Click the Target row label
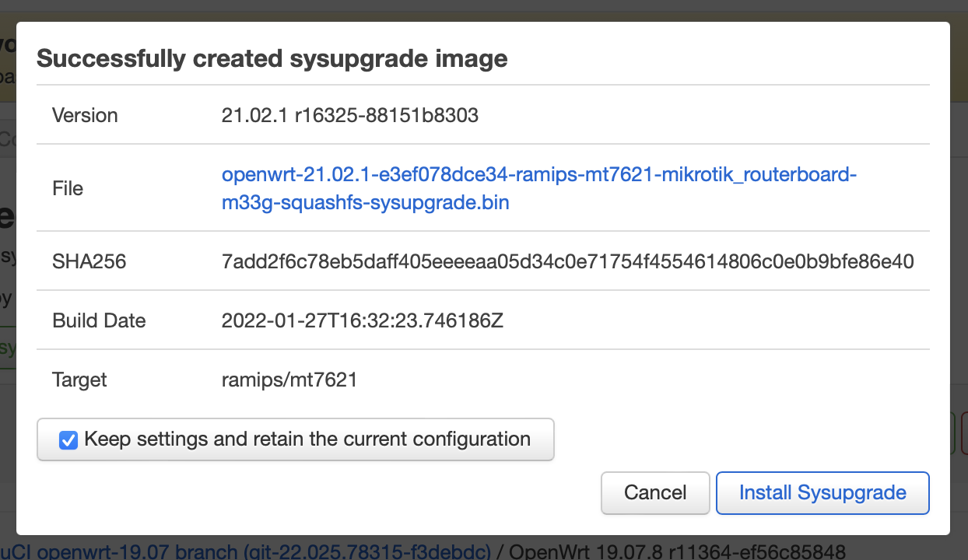The image size is (968, 560). (79, 380)
